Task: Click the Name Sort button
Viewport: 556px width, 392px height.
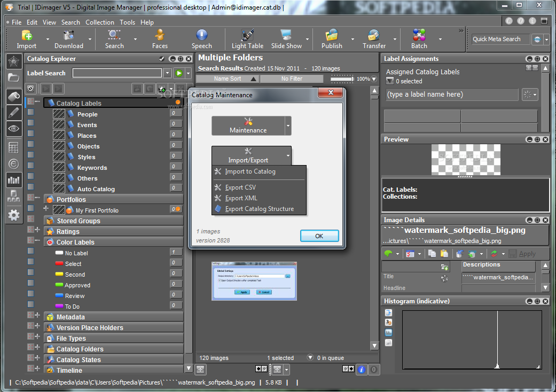Action: [x=228, y=79]
